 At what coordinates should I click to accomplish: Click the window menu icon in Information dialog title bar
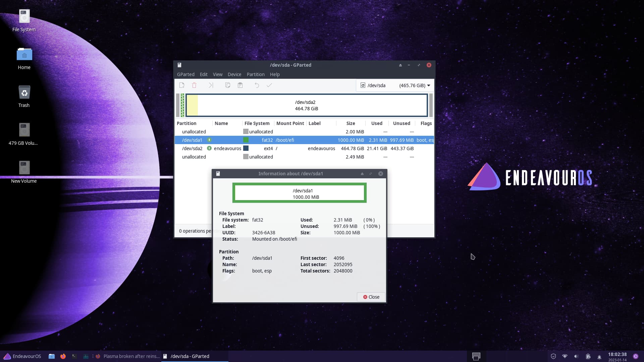coord(218,174)
